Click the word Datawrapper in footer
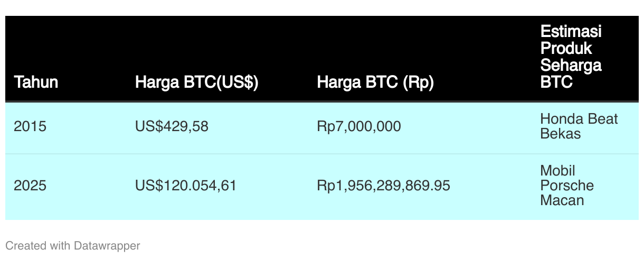Screen dimensions: 644x258 tap(107, 246)
